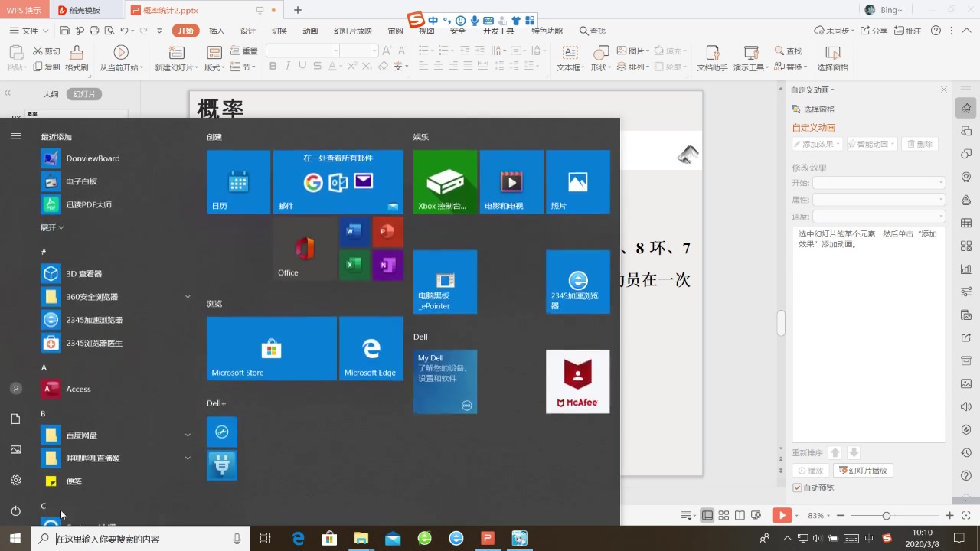The width and height of the screenshot is (980, 551).
Task: Start slideshow with orange play button
Action: pos(782,516)
